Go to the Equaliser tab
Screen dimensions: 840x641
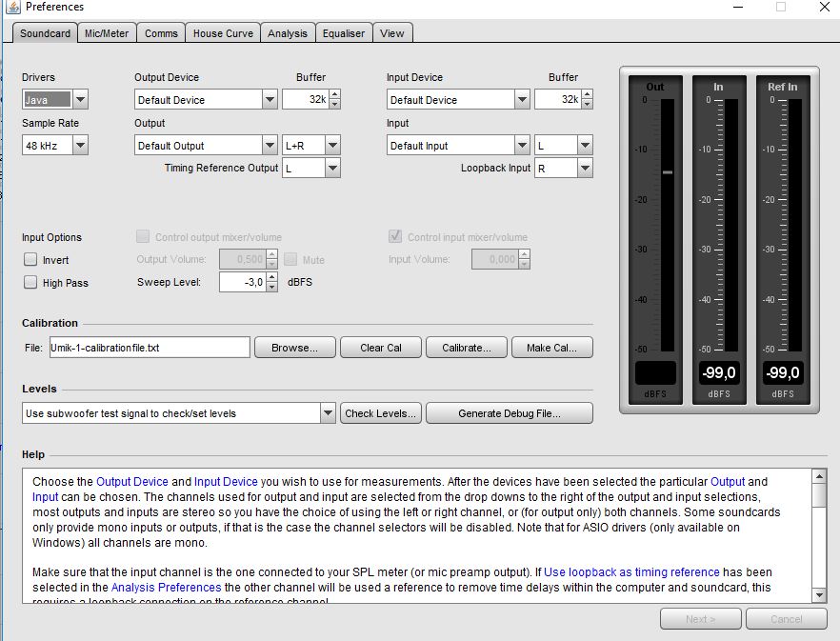(x=343, y=33)
